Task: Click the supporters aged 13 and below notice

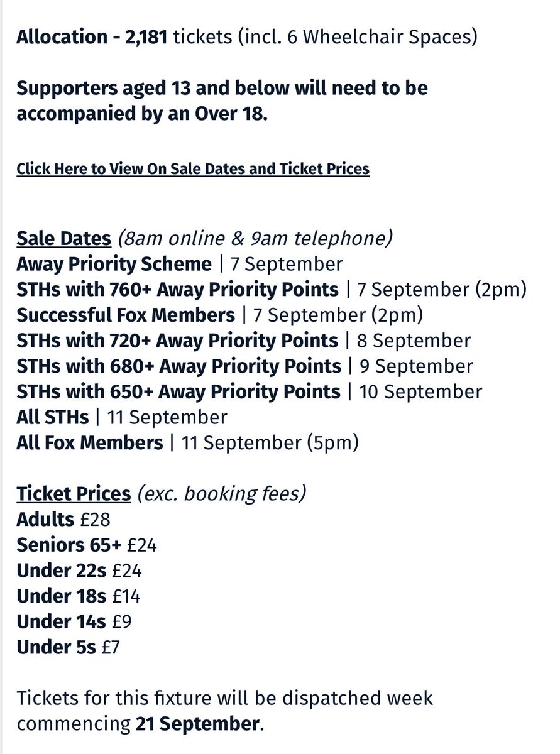Action: point(222,101)
